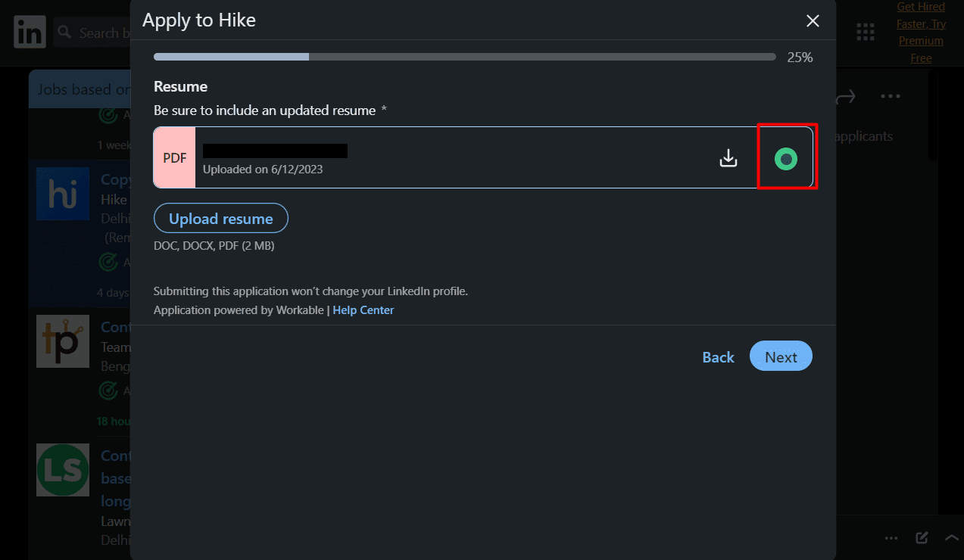
Task: Click the Upload resume button
Action: point(220,219)
